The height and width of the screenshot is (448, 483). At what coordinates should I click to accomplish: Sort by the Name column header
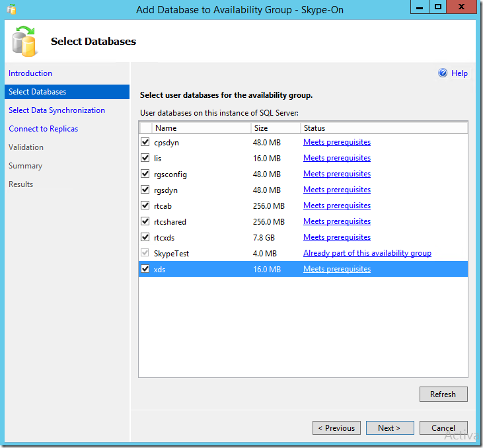click(x=201, y=128)
